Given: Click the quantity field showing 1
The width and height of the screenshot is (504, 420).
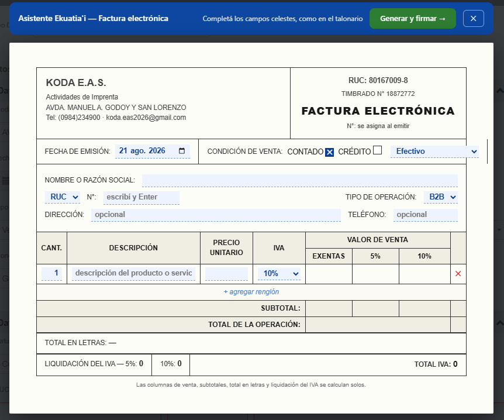Looking at the screenshot, I should click(x=52, y=273).
